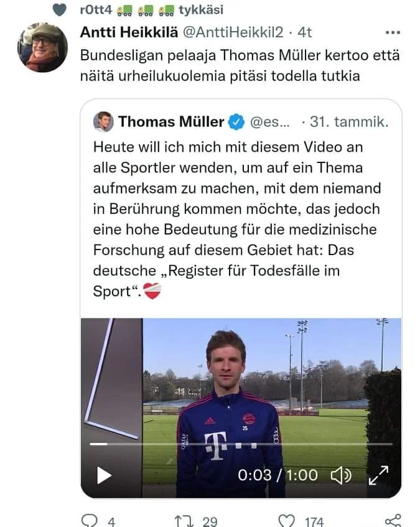Screen dimensions: 420x527
Task: Like the tweet with the heart icon
Action: (286, 520)
